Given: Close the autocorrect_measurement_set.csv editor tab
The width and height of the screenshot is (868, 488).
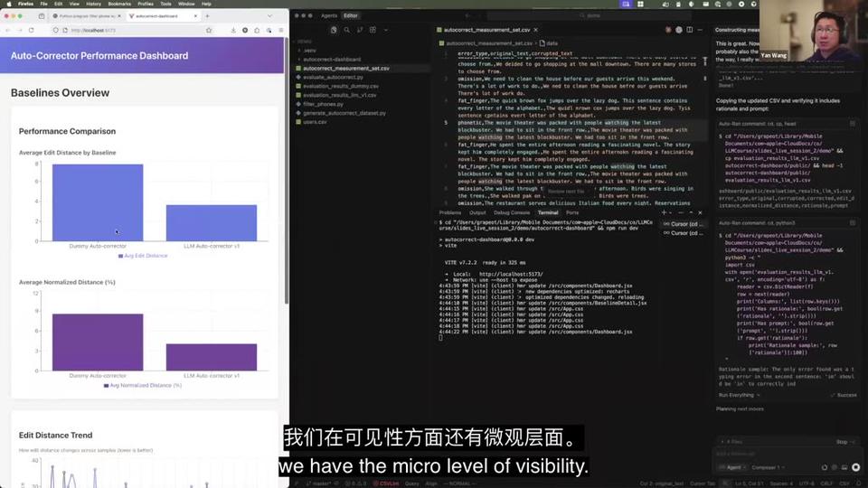Looking at the screenshot, I should coord(536,30).
